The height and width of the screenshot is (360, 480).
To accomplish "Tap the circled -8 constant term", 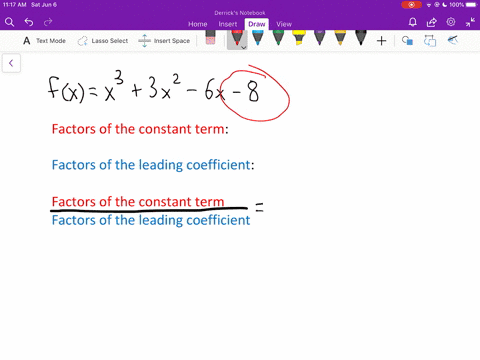I will pos(255,93).
